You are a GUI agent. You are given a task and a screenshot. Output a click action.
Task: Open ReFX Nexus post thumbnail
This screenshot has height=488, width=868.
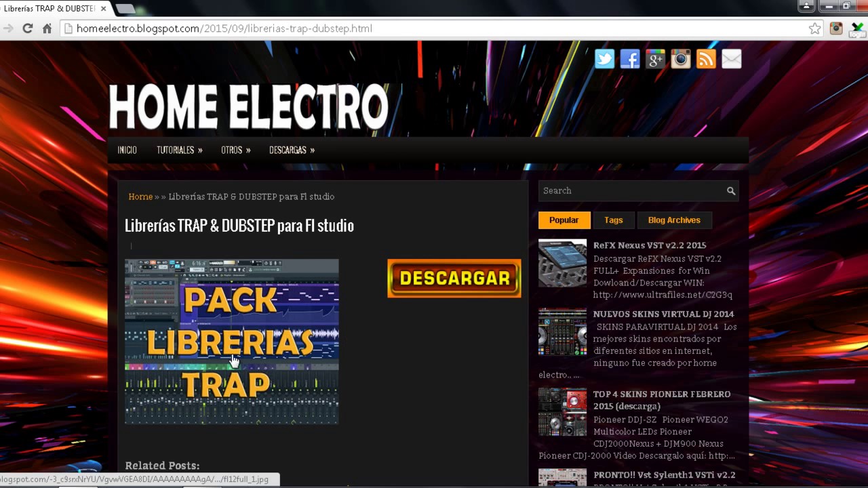[x=563, y=263]
